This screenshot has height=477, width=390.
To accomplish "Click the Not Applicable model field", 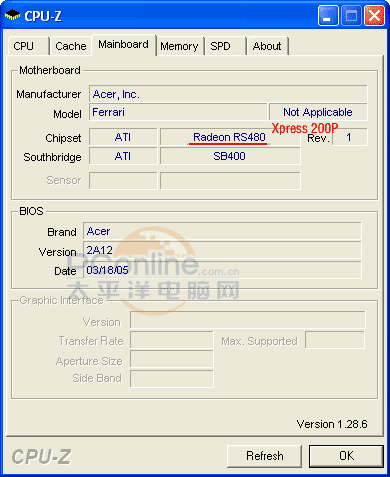I will tap(318, 112).
